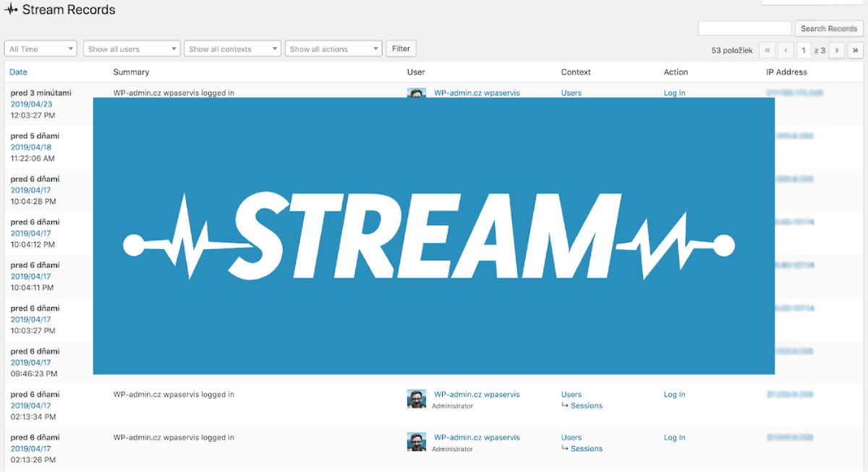This screenshot has width=868, height=472.
Task: Click the blurred IP address in the 02:13:26 PM row
Action: coord(790,437)
